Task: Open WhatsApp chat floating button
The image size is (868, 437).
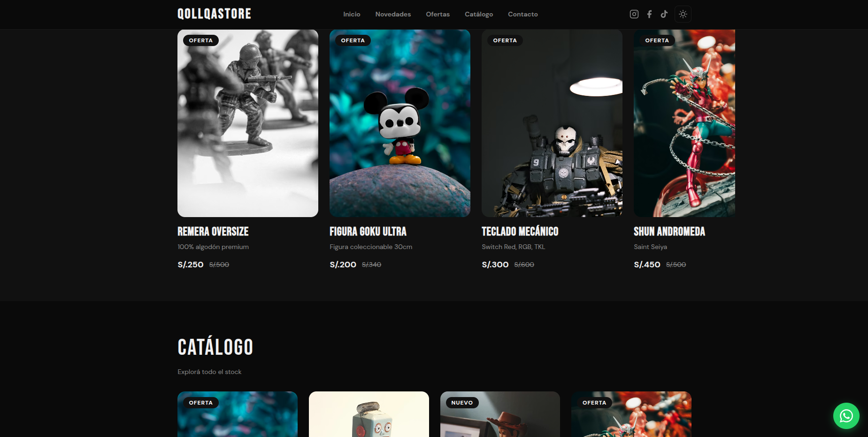Action: tap(846, 416)
